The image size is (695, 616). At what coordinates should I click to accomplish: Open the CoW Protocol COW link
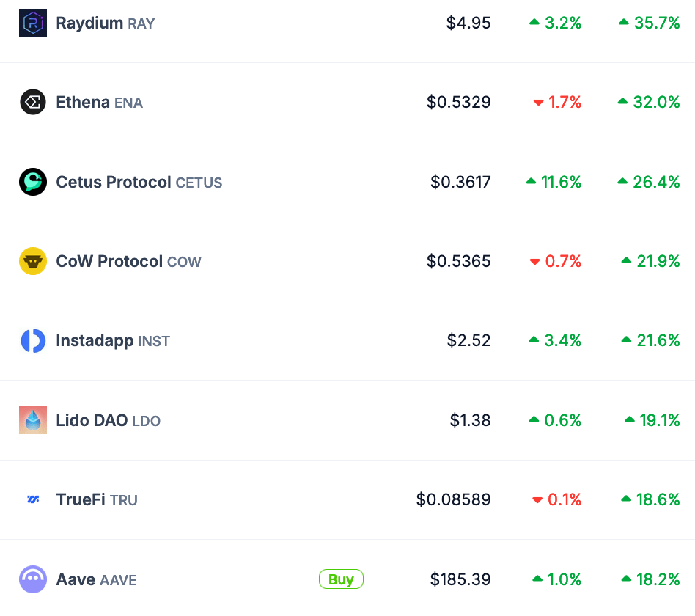[128, 261]
